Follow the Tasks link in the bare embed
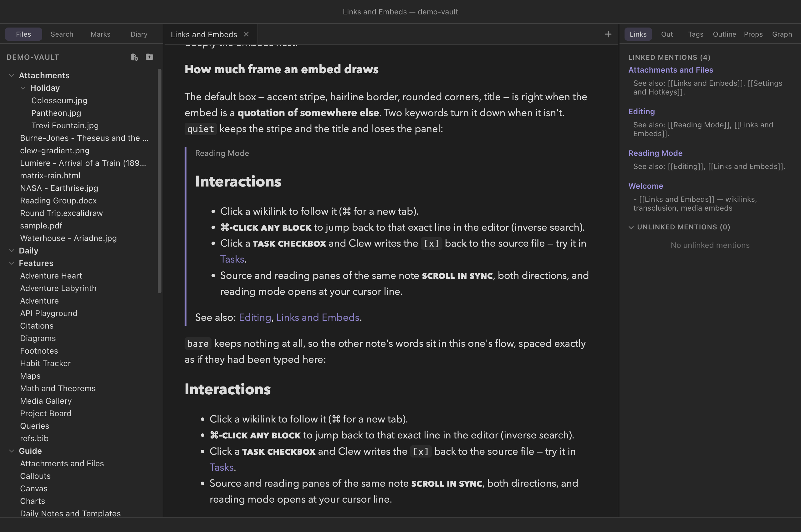 [x=222, y=468]
